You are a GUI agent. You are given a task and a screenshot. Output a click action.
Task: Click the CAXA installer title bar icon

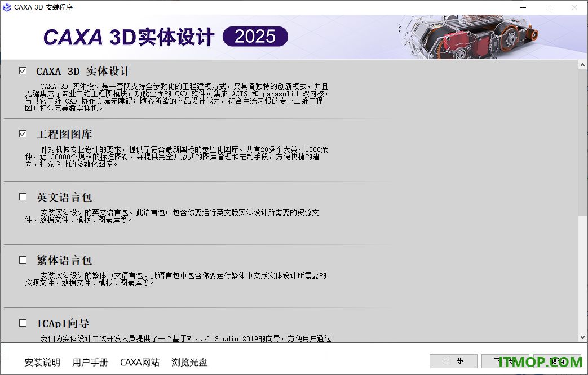pos(7,7)
